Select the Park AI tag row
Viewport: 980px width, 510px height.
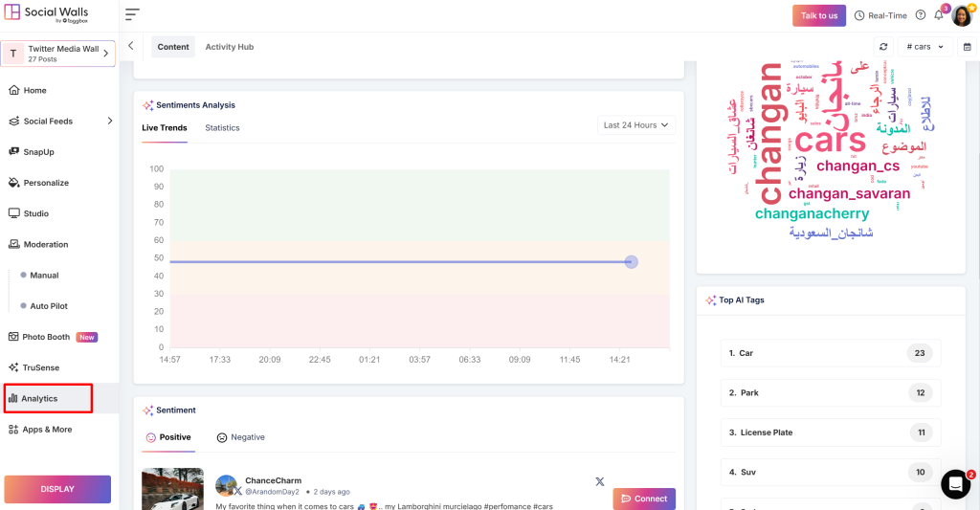(831, 392)
